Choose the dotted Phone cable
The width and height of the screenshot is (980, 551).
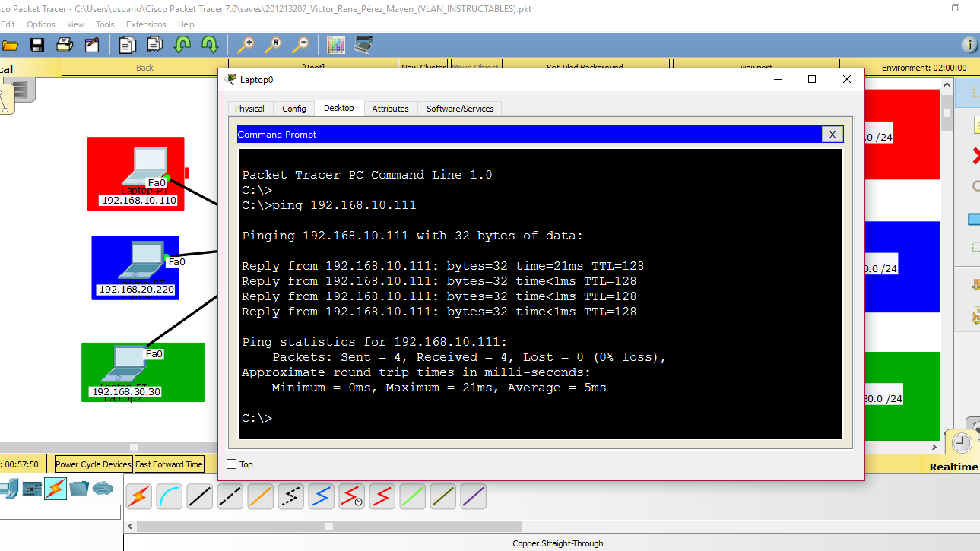(291, 497)
